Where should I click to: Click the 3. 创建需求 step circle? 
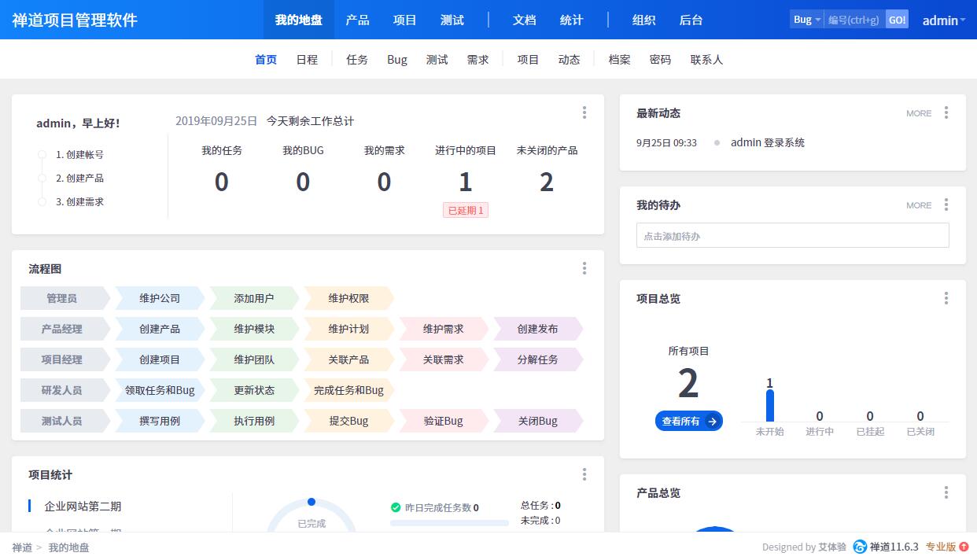click(x=42, y=202)
